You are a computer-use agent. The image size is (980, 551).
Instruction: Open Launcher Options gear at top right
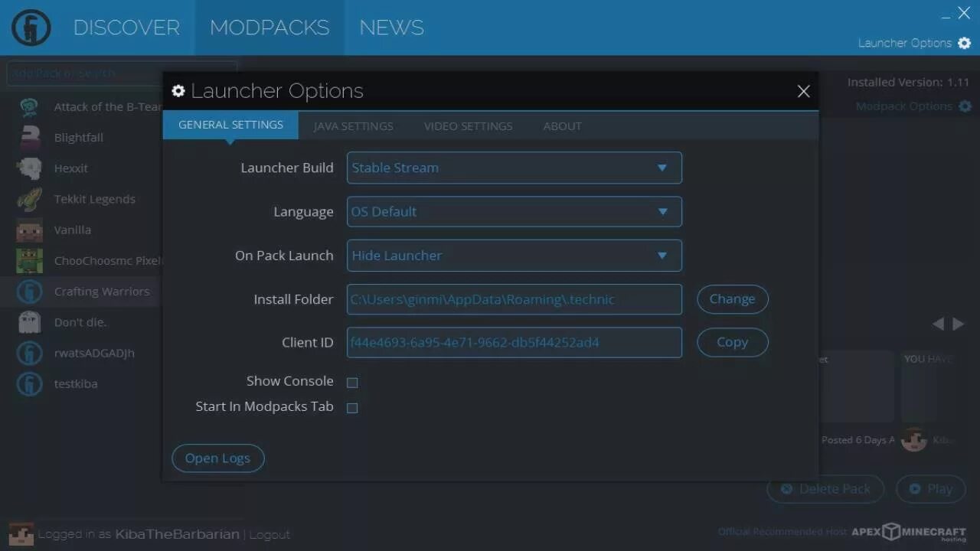(x=965, y=43)
